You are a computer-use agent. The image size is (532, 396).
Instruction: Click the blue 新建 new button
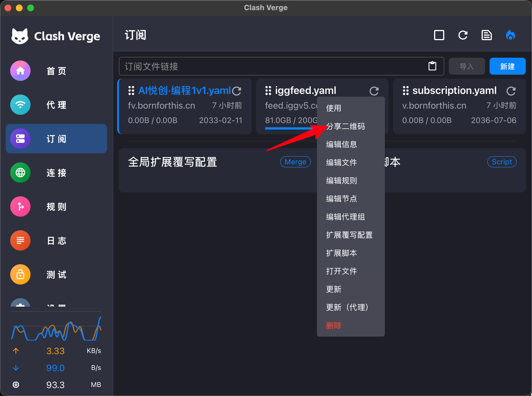(507, 66)
